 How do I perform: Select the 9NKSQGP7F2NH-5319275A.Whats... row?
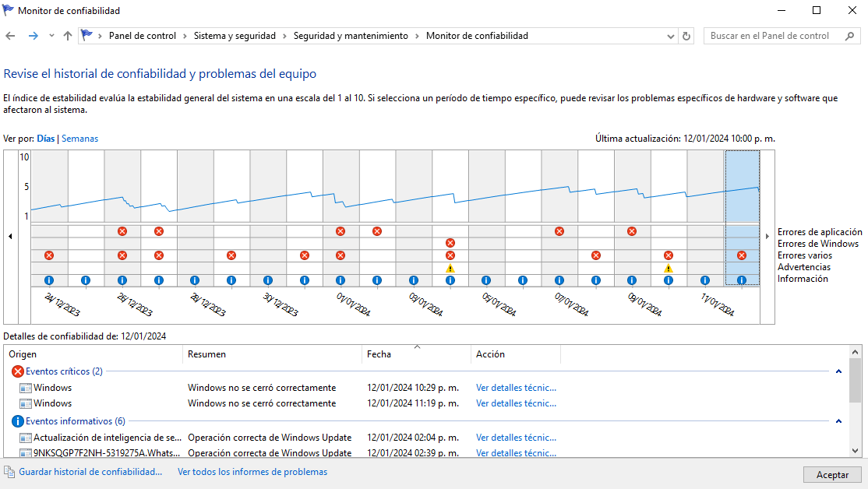pos(426,453)
